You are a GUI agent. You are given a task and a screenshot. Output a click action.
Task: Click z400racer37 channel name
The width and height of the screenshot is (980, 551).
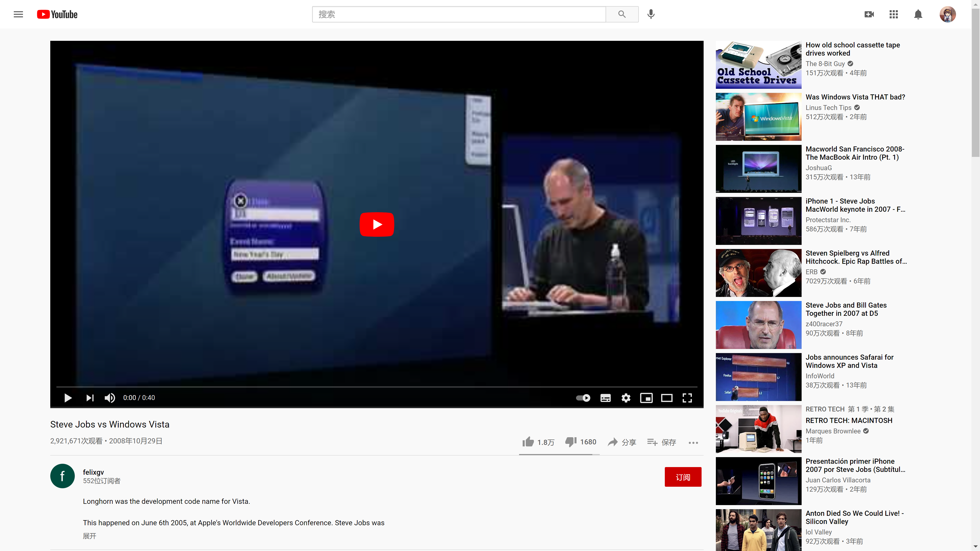click(x=824, y=324)
